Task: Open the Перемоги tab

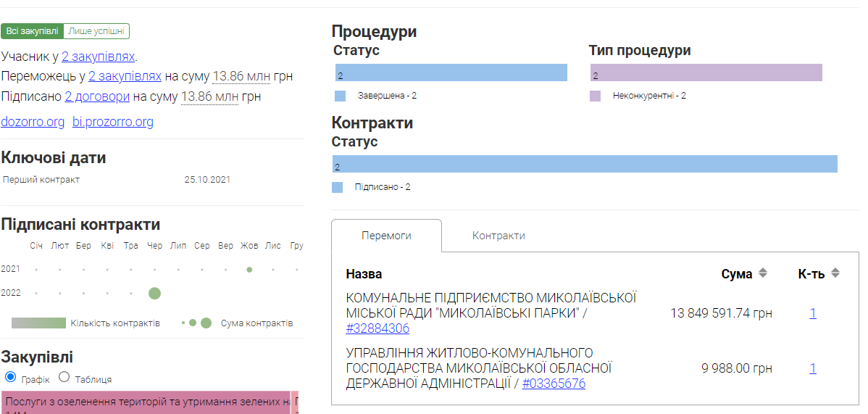Action: 386,236
